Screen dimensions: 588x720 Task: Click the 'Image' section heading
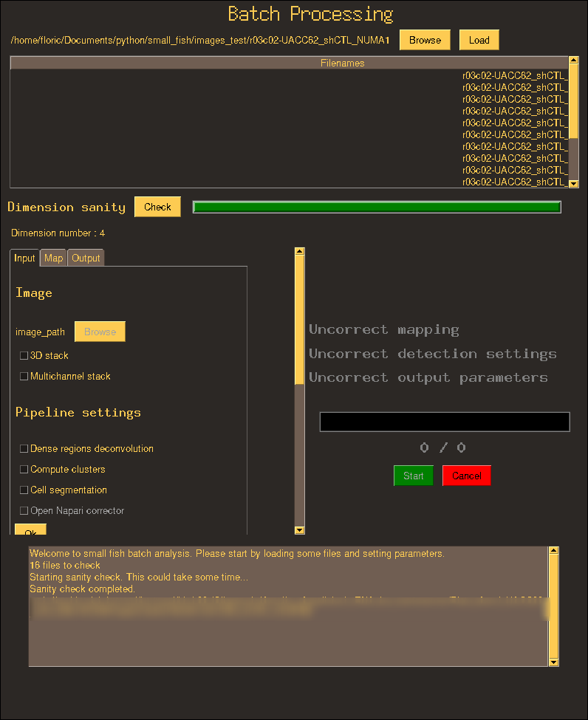[34, 292]
